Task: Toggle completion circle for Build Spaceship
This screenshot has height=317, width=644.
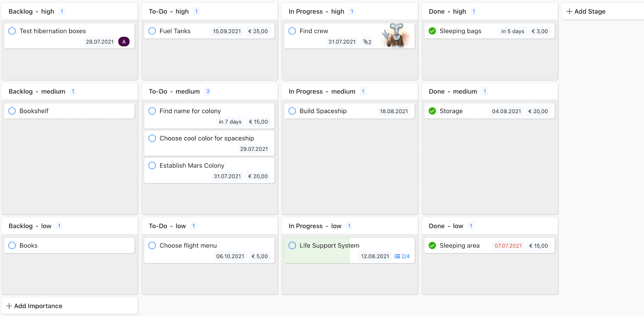Action: (x=292, y=111)
